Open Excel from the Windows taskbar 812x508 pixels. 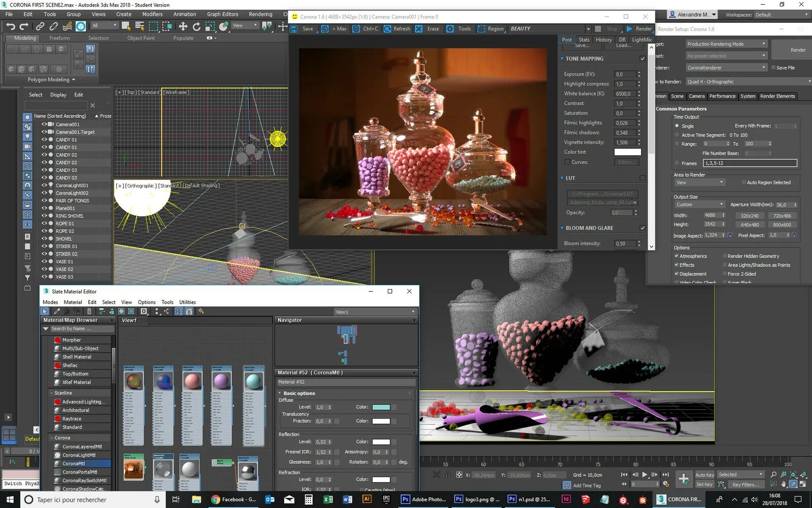tap(328, 499)
